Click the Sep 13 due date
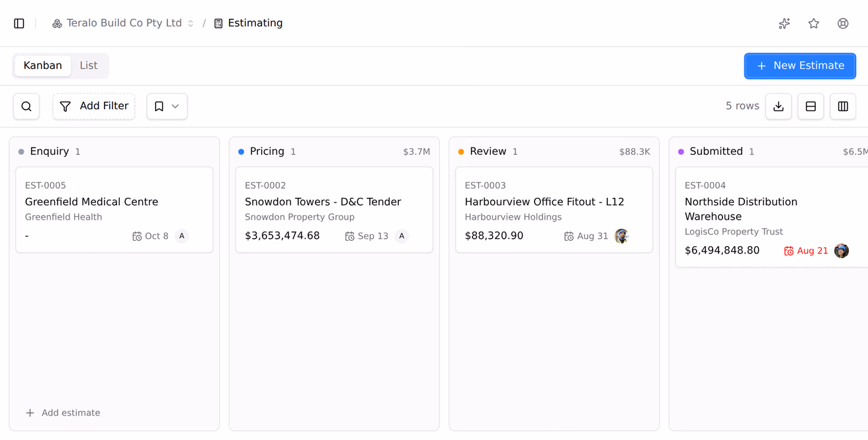868x440 pixels. (367, 236)
